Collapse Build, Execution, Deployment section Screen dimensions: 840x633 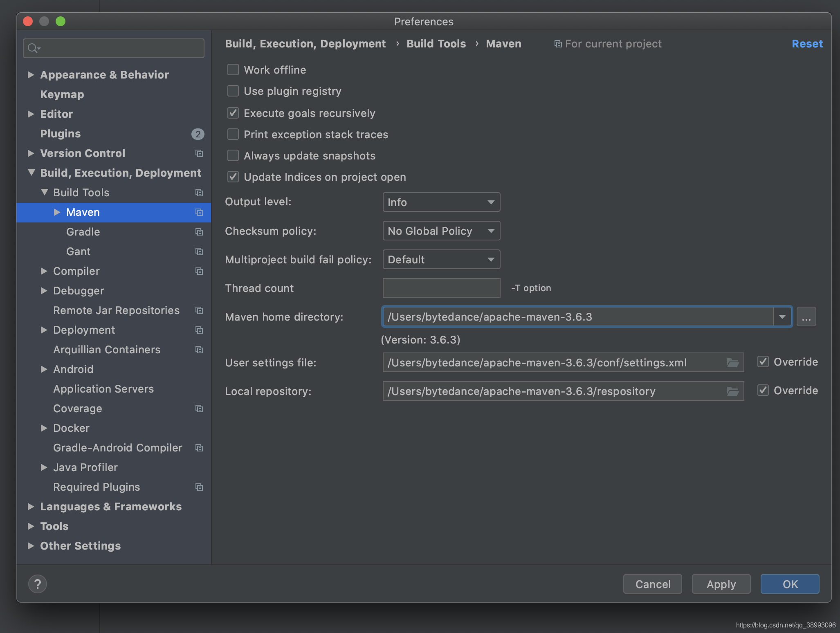point(31,173)
